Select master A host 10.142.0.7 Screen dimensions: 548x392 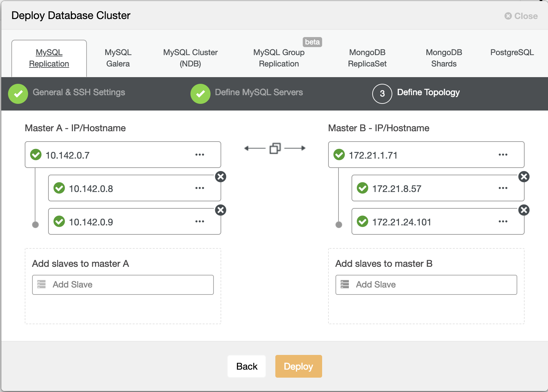point(123,155)
